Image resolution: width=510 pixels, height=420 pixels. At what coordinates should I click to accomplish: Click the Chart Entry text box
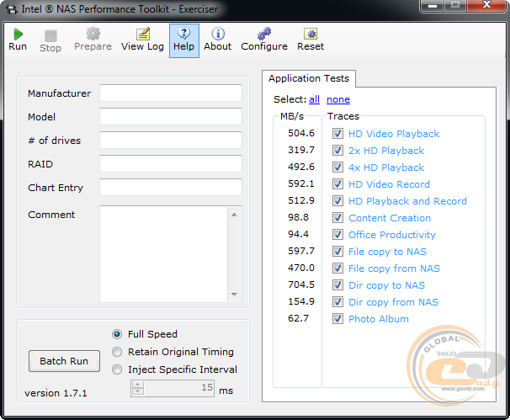171,187
